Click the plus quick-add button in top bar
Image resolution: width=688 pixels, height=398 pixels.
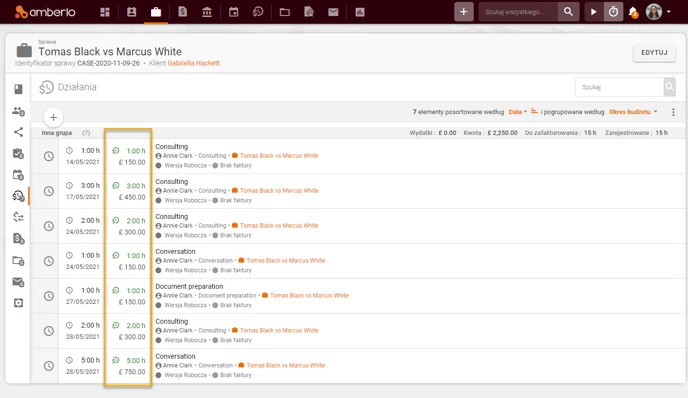tap(464, 12)
